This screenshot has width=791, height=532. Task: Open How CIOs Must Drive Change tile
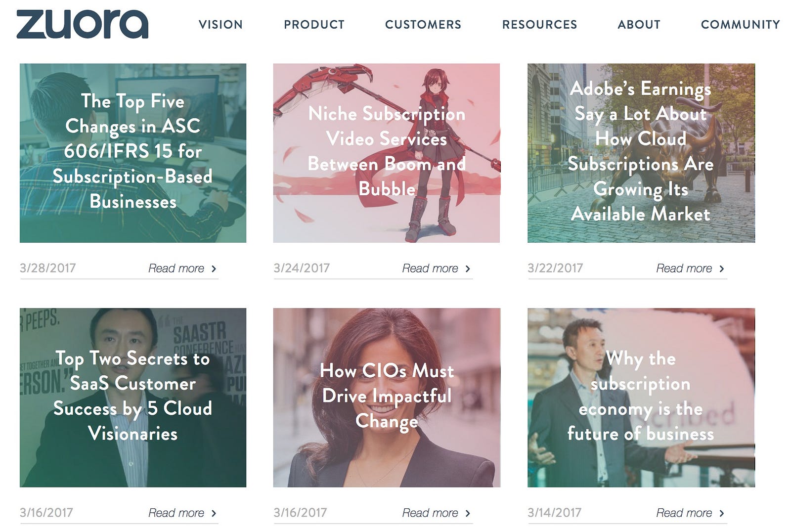pyautogui.click(x=387, y=398)
